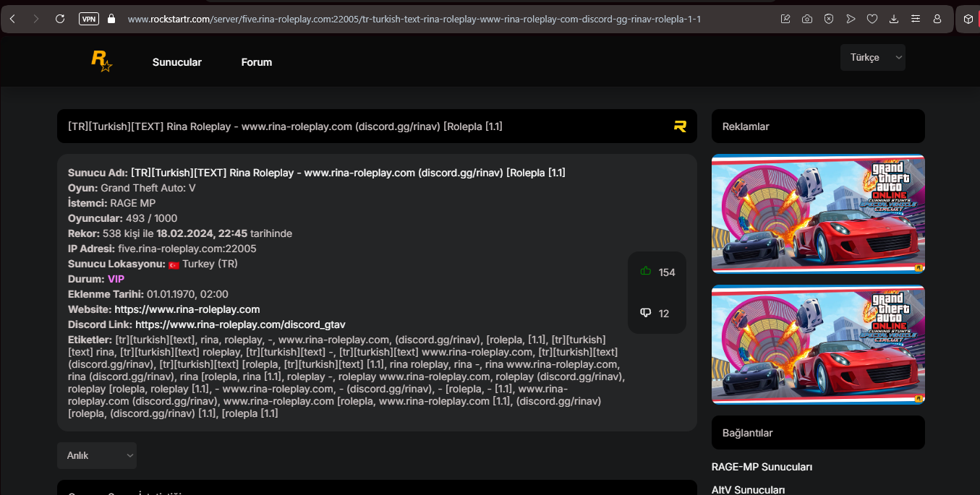Click the like count 154
This screenshot has height=495, width=980.
pyautogui.click(x=667, y=272)
